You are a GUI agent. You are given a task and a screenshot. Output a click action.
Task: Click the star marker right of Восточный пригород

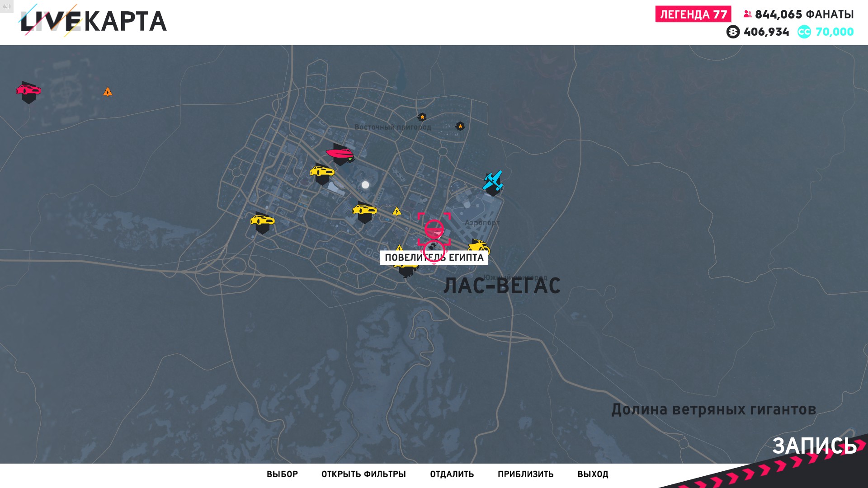pos(460,126)
